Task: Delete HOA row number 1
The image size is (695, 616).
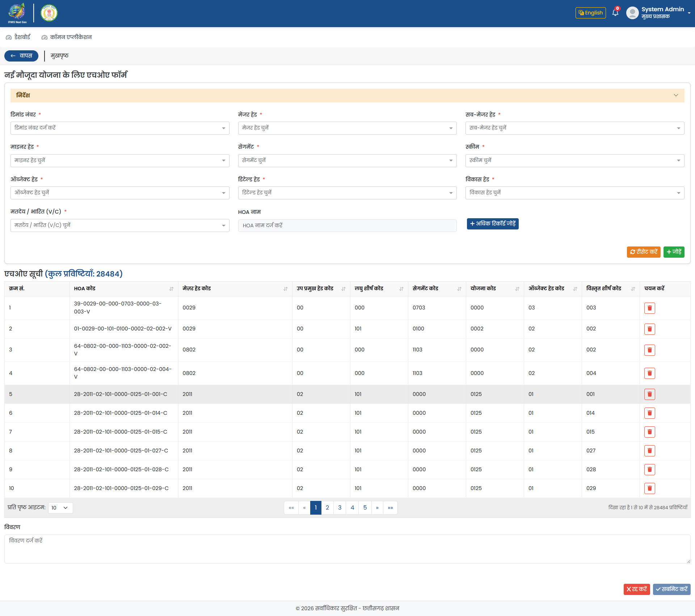Action: tap(649, 308)
